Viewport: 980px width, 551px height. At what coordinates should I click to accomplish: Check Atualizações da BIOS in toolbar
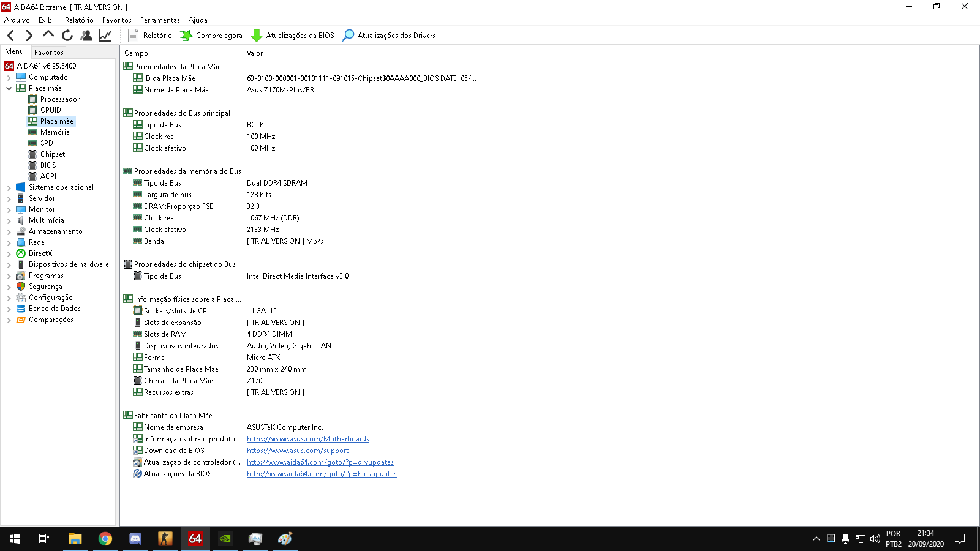tap(293, 36)
